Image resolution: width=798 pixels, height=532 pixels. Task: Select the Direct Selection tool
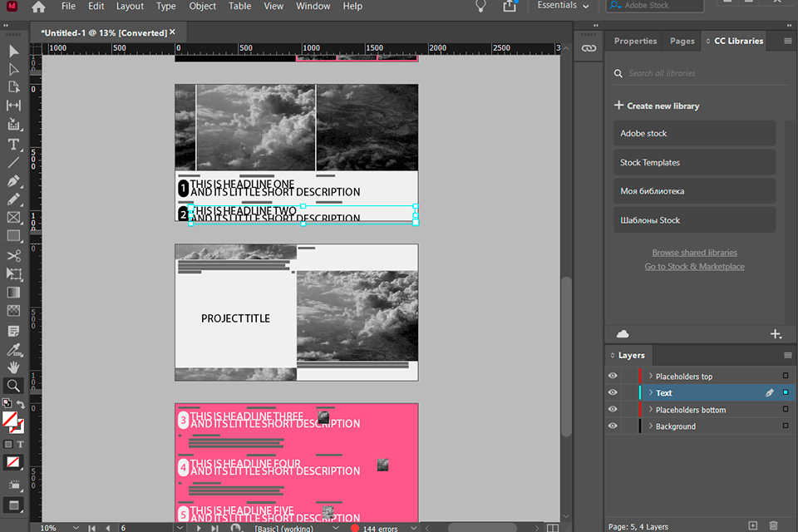14,69
